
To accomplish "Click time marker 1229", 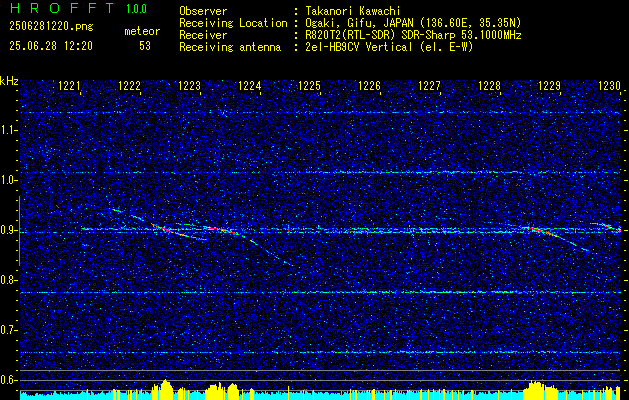I will pos(550,85).
